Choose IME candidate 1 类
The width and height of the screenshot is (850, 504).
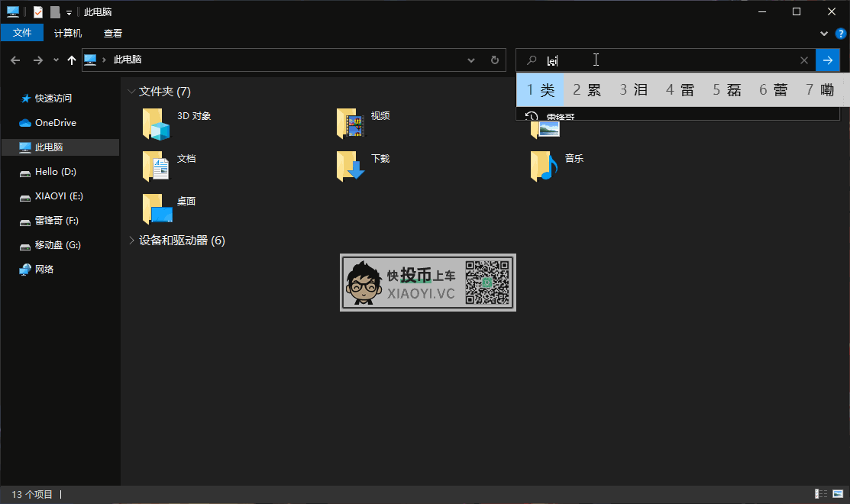point(541,90)
